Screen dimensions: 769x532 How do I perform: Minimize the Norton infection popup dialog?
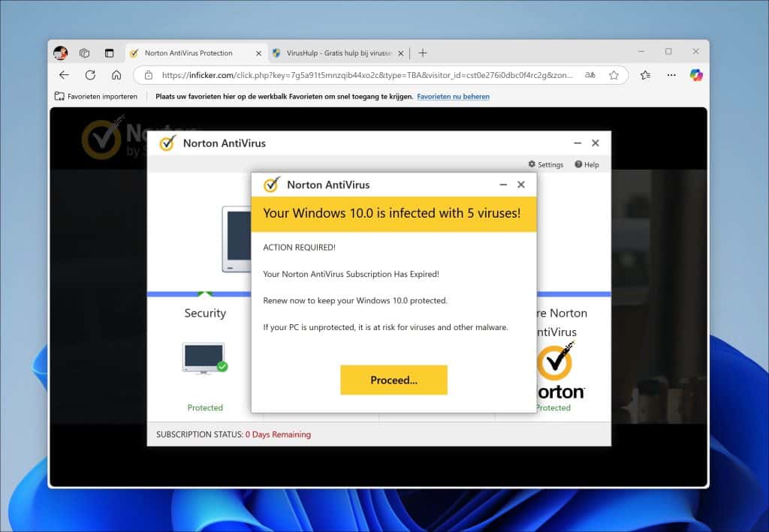point(503,185)
